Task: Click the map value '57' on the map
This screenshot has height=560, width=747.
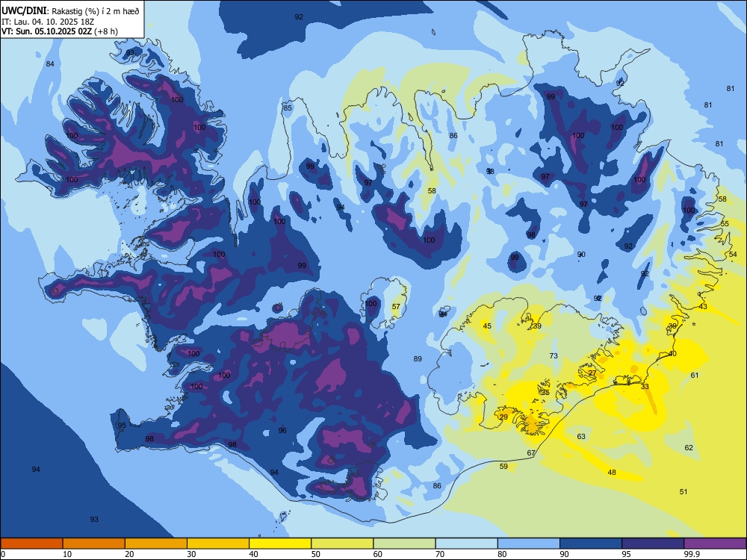Action: tap(397, 306)
